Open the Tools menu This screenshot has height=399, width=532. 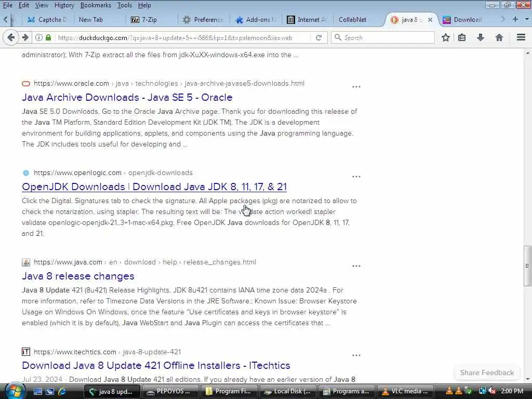click(x=125, y=5)
